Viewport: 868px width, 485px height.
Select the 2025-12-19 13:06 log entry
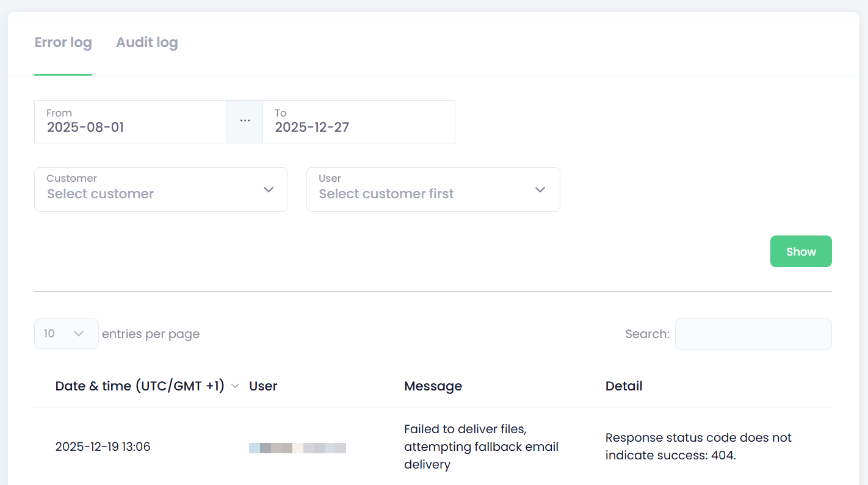[x=103, y=447]
